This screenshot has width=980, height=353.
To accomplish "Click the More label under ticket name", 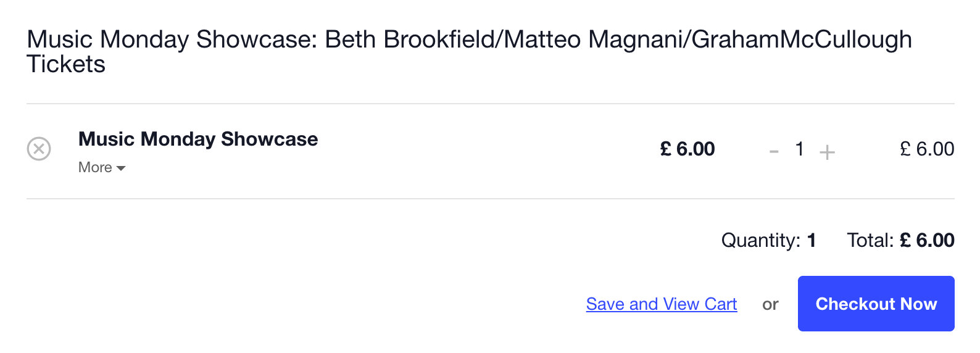I will [95, 167].
